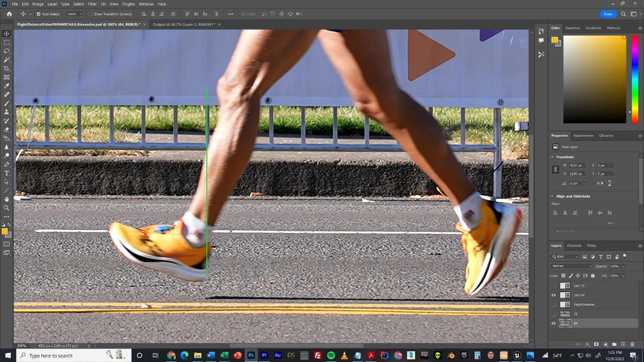The image size is (644, 362).
Task: Open the Filter menu
Action: pos(92,4)
